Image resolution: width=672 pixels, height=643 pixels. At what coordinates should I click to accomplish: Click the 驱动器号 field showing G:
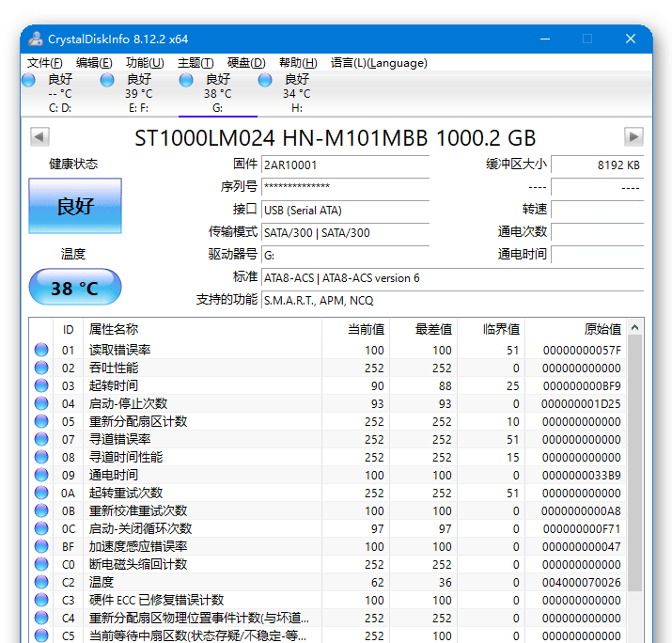click(346, 256)
